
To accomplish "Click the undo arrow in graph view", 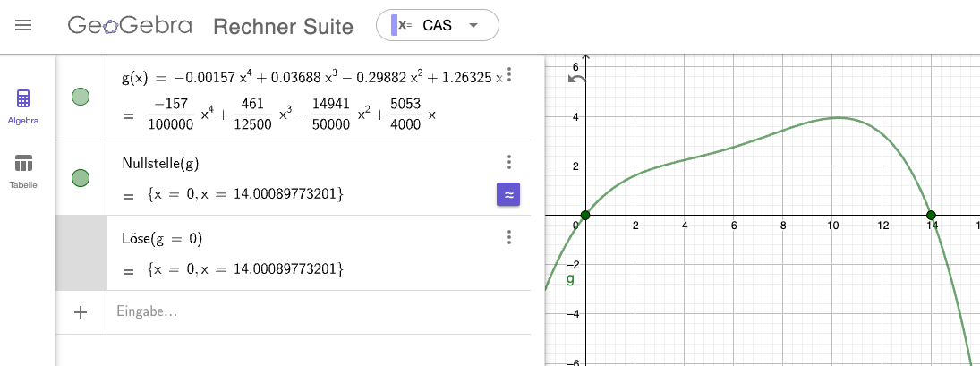I will click(577, 79).
